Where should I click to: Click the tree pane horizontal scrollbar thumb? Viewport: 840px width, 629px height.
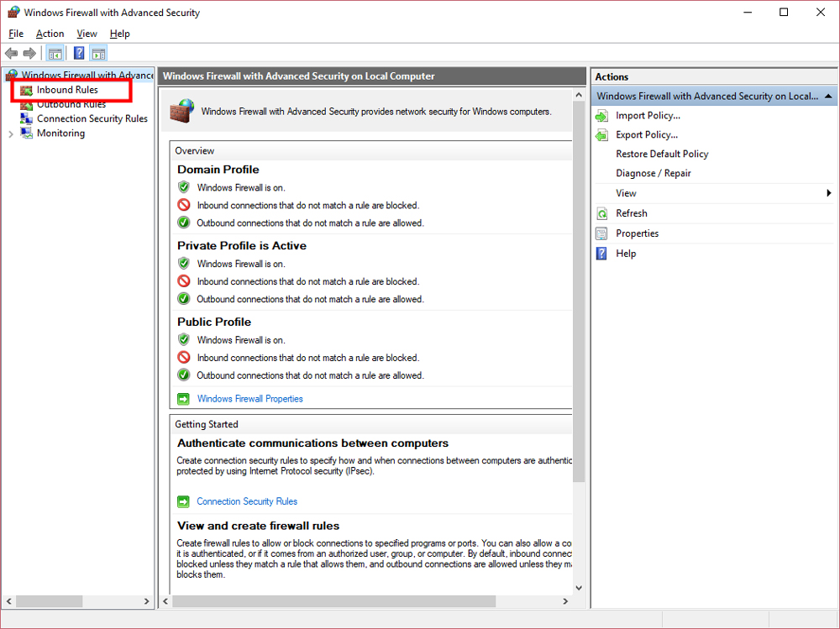coord(49,601)
